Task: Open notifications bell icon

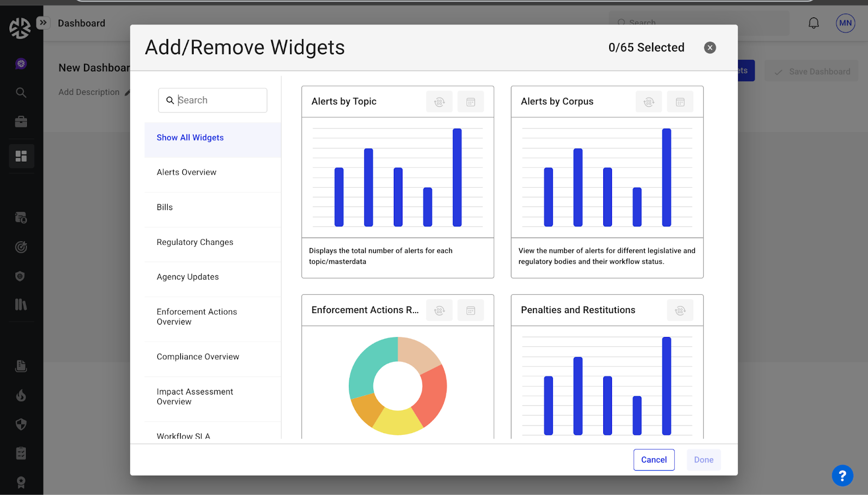Action: [x=813, y=23]
